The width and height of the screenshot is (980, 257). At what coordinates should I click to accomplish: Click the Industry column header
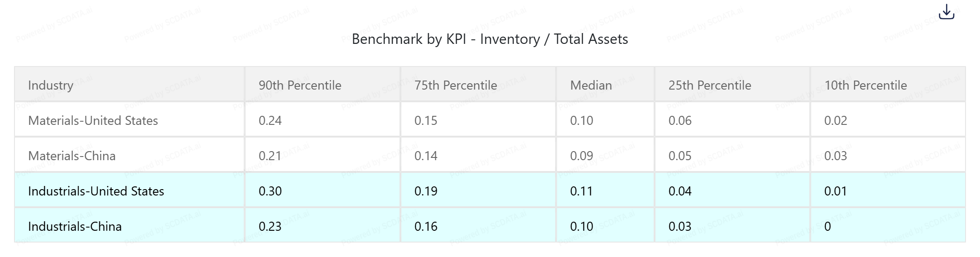click(x=51, y=85)
